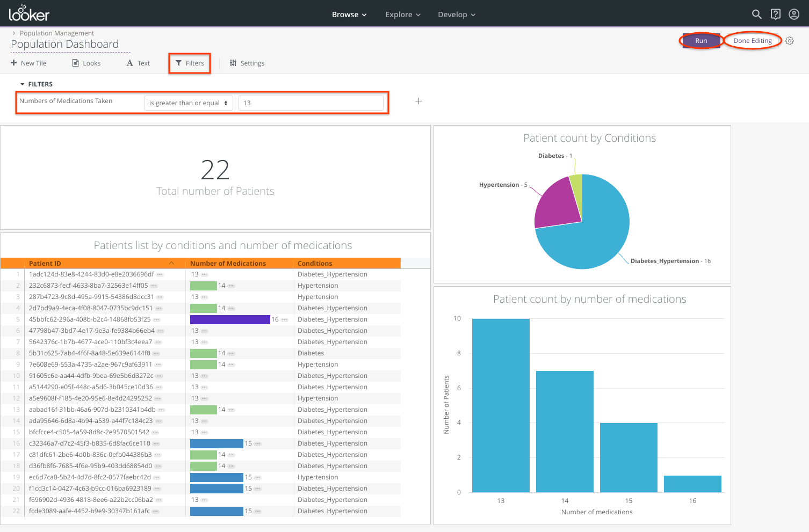Click the dashboard gear settings icon
Screen dimensions: 809x532
[789, 41]
